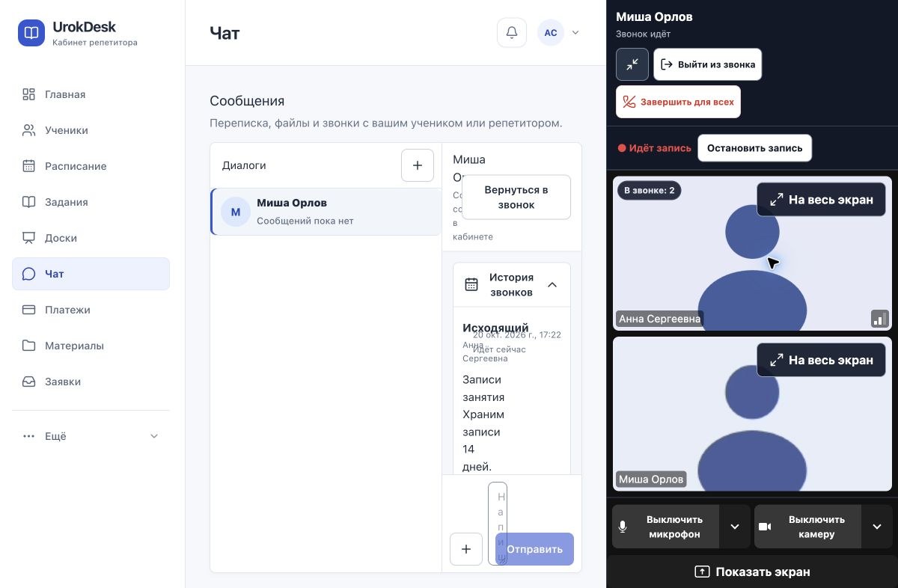Expand Анна Сергеевна's video to full screen
Image resolution: width=898 pixels, height=588 pixels.
(821, 200)
